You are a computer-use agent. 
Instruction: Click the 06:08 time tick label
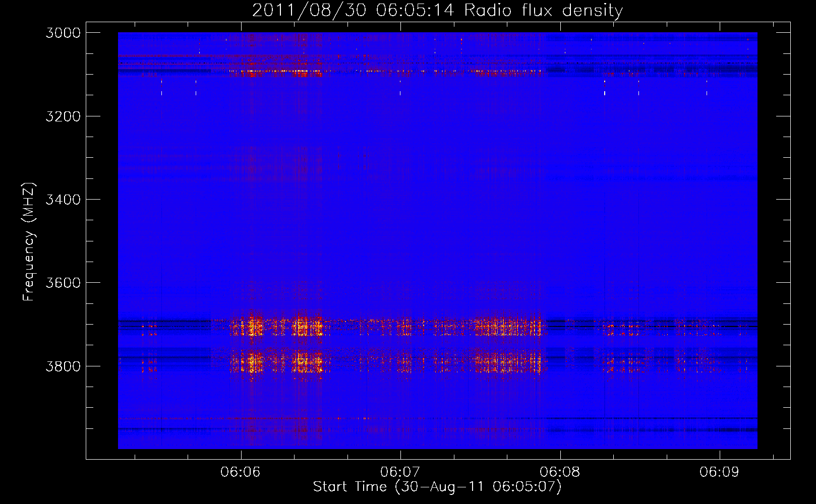coord(560,472)
